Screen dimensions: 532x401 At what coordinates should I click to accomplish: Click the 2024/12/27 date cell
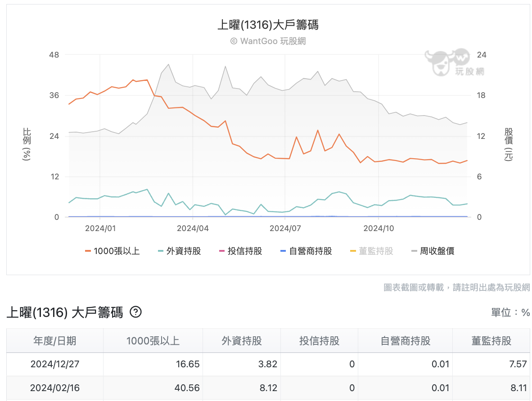tap(54, 364)
